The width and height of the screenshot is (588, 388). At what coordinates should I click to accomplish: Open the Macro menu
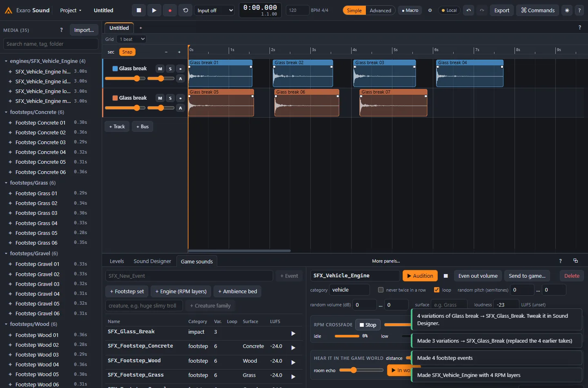[x=410, y=10]
